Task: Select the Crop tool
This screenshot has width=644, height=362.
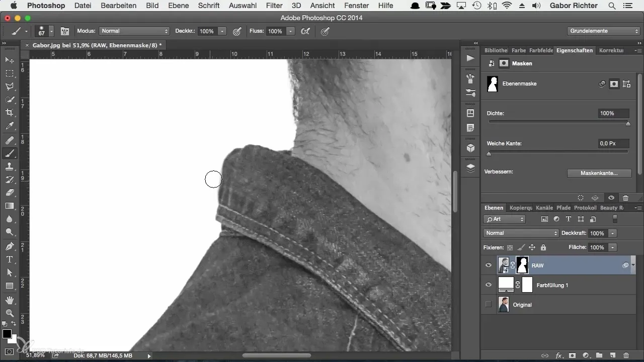Action: click(x=9, y=113)
